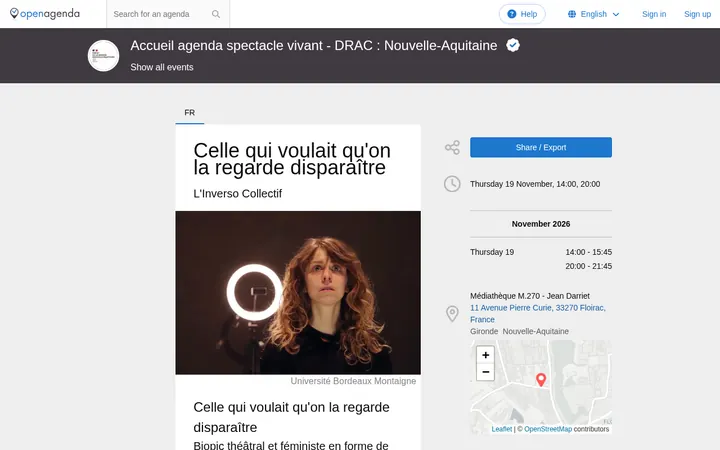This screenshot has height=450, width=720.
Task: Click the event title heading at card top
Action: pos(292,159)
